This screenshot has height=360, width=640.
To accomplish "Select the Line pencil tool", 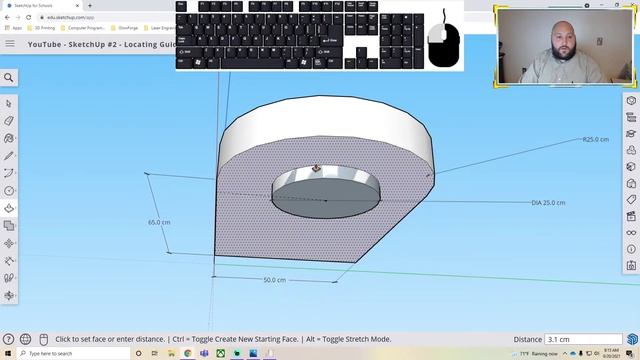I will coord(9,156).
